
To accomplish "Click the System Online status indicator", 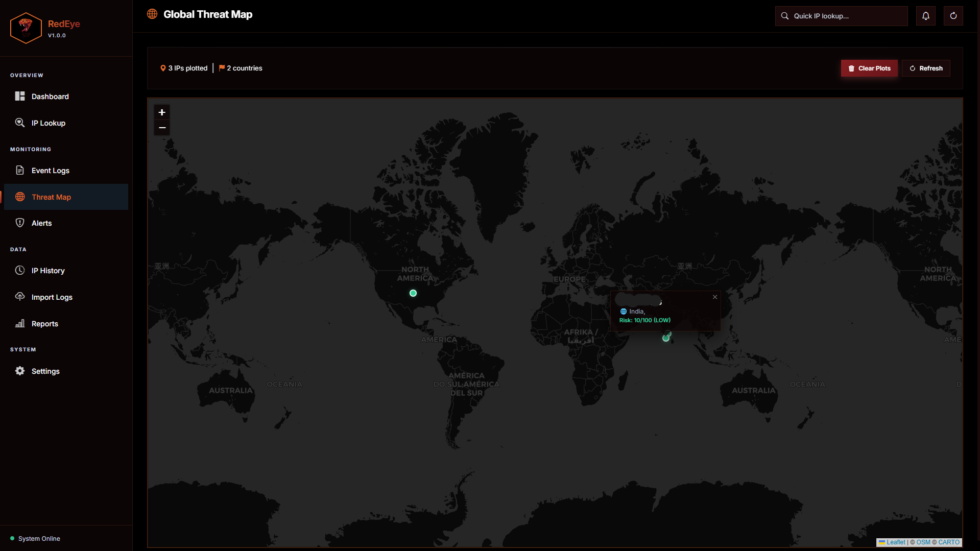I will tap(35, 539).
